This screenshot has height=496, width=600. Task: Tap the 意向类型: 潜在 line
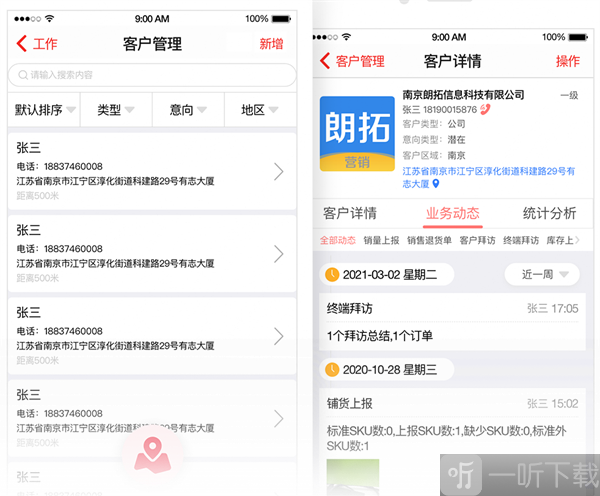[434, 140]
